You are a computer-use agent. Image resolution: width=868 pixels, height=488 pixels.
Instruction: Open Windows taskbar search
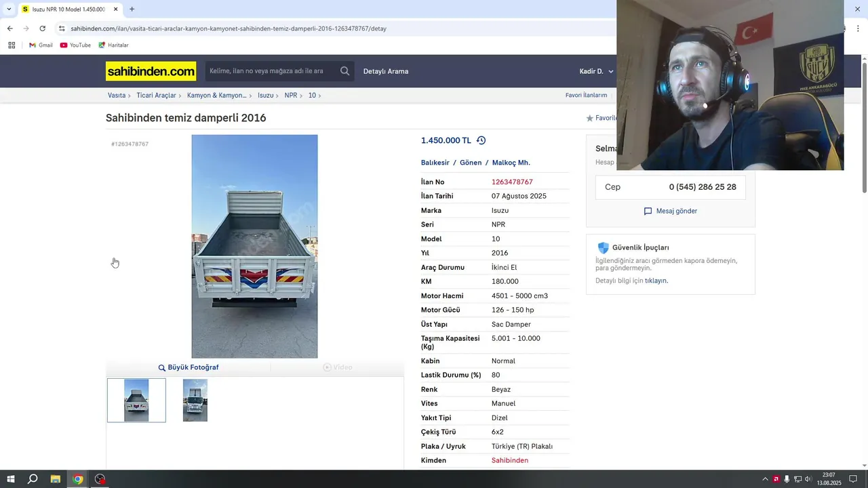click(33, 479)
